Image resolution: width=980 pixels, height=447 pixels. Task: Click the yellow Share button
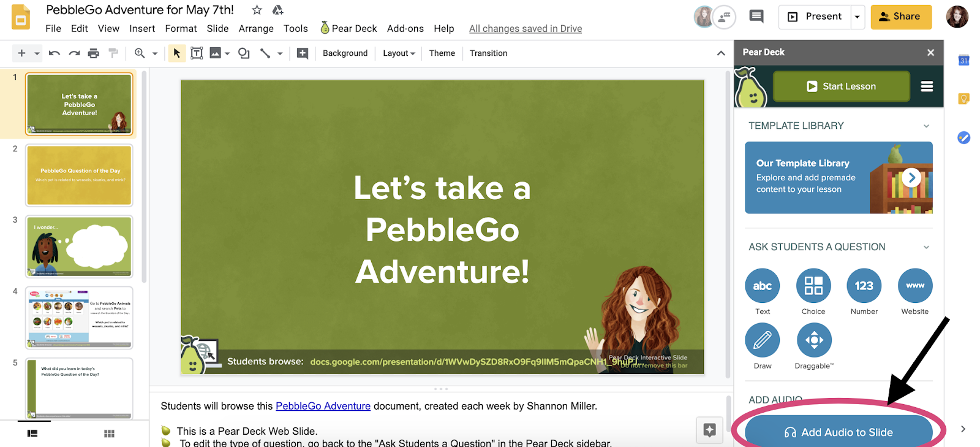(x=901, y=17)
